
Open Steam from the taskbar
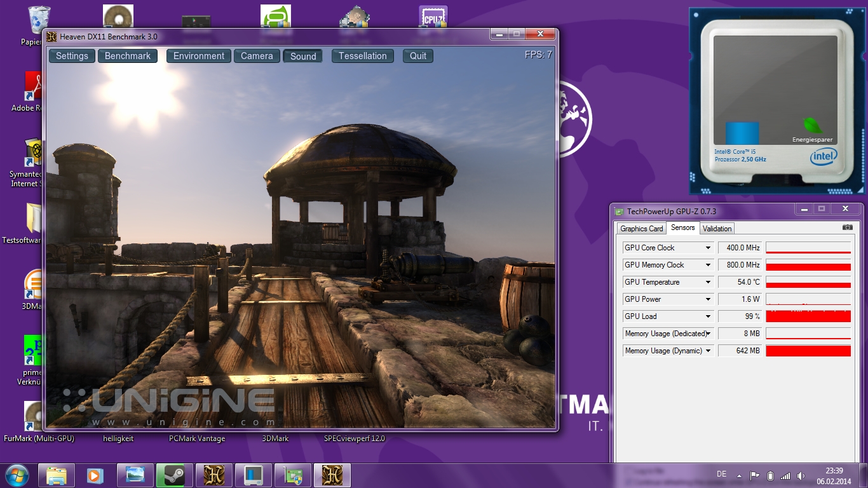pyautogui.click(x=175, y=475)
